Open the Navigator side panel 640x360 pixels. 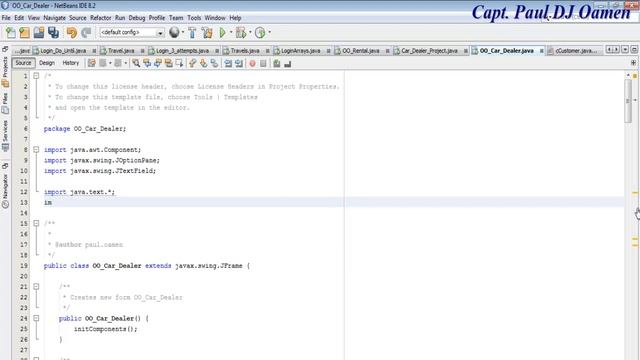[5, 191]
